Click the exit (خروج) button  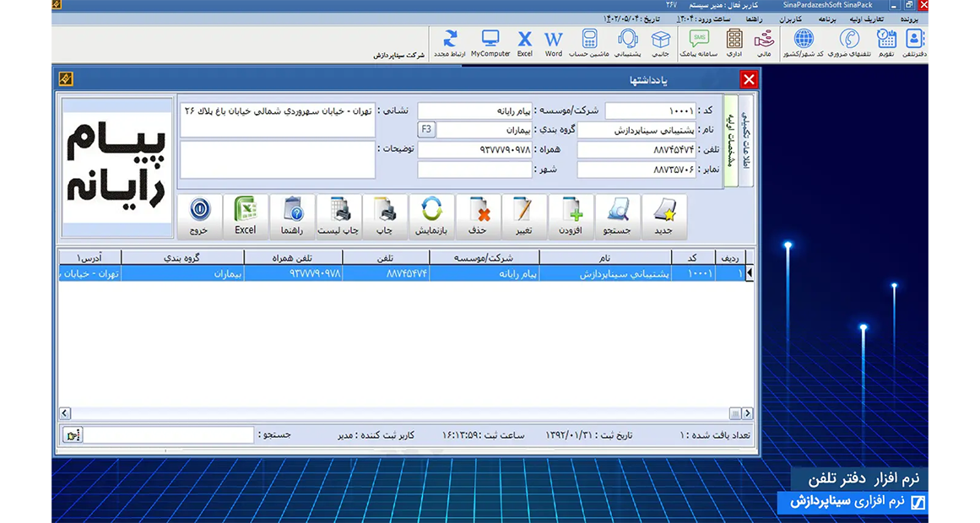click(199, 215)
